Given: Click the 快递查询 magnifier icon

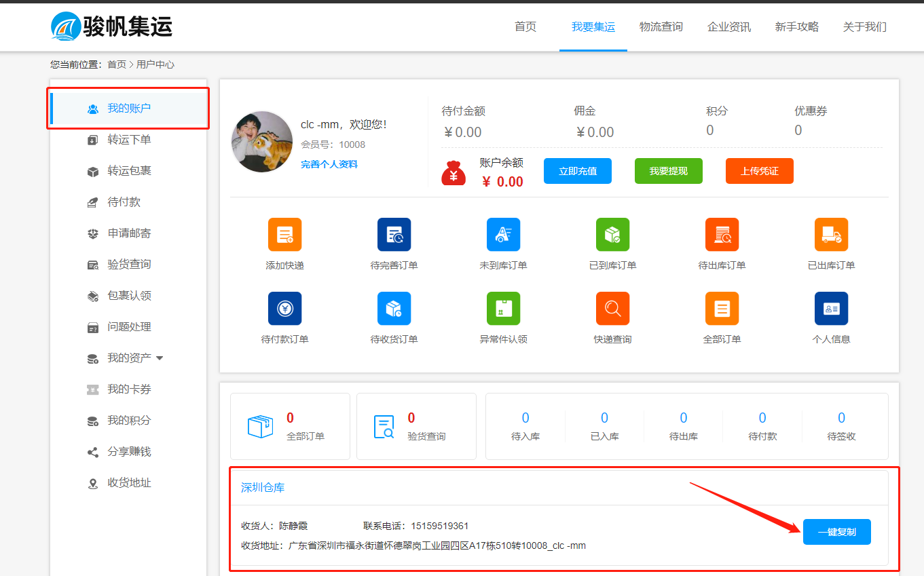Looking at the screenshot, I should (x=612, y=309).
